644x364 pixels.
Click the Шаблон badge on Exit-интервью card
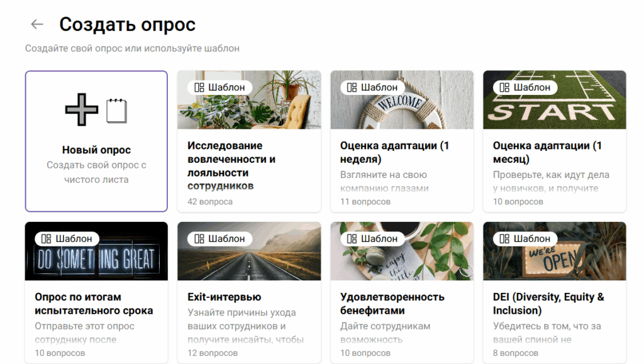point(221,238)
